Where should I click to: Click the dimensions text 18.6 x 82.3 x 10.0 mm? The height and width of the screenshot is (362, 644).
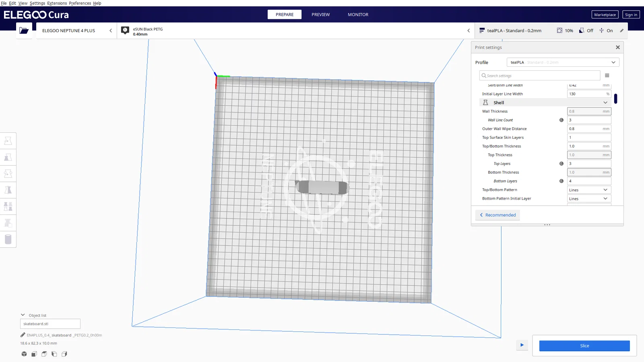(x=39, y=343)
